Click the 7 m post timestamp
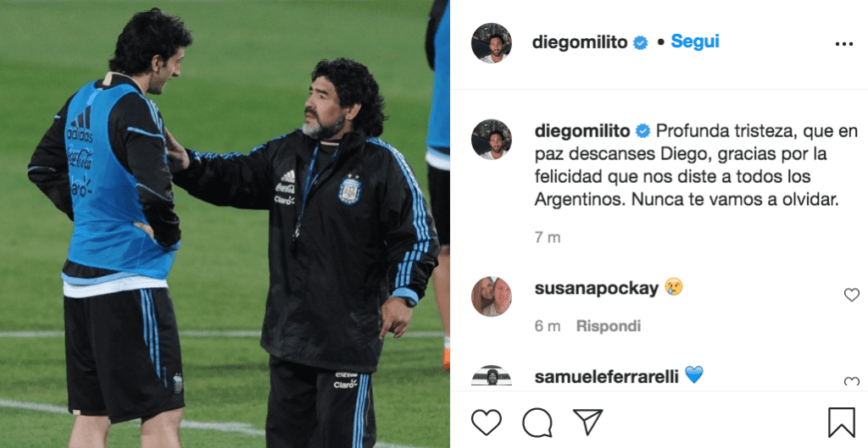Viewport: 868px width, 448px height. pyautogui.click(x=548, y=237)
